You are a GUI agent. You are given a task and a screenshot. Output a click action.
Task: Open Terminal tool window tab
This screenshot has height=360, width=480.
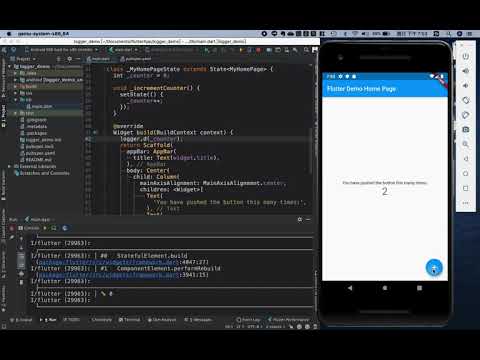tap(129, 320)
